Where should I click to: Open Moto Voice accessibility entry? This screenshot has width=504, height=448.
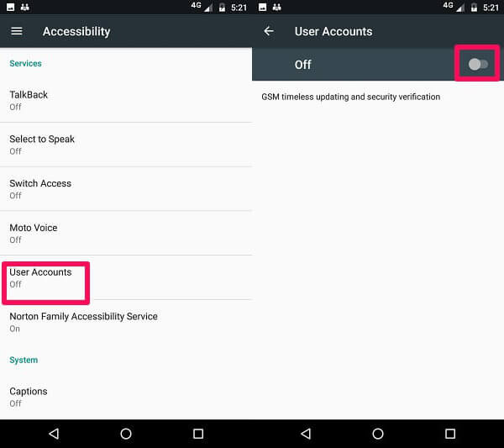pyautogui.click(x=126, y=234)
